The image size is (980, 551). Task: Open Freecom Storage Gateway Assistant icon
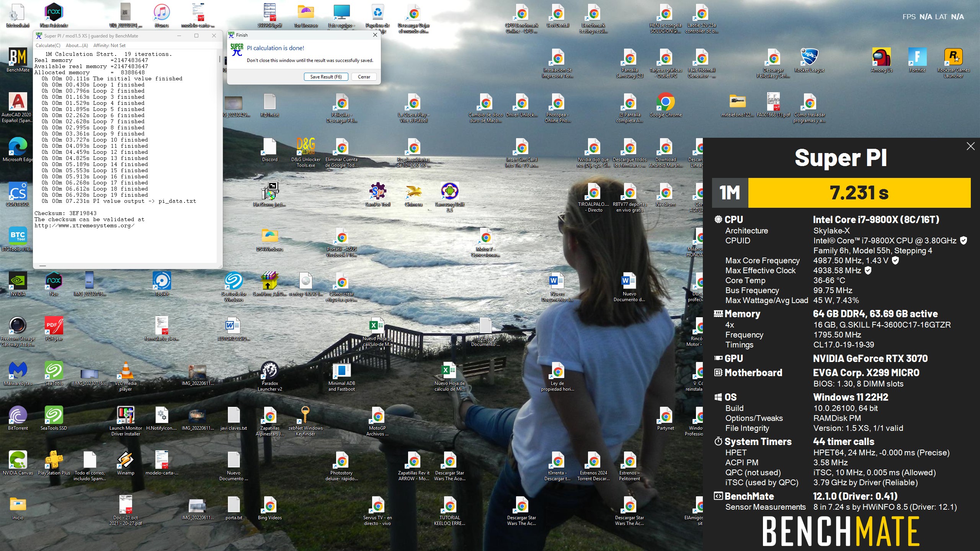(18, 332)
